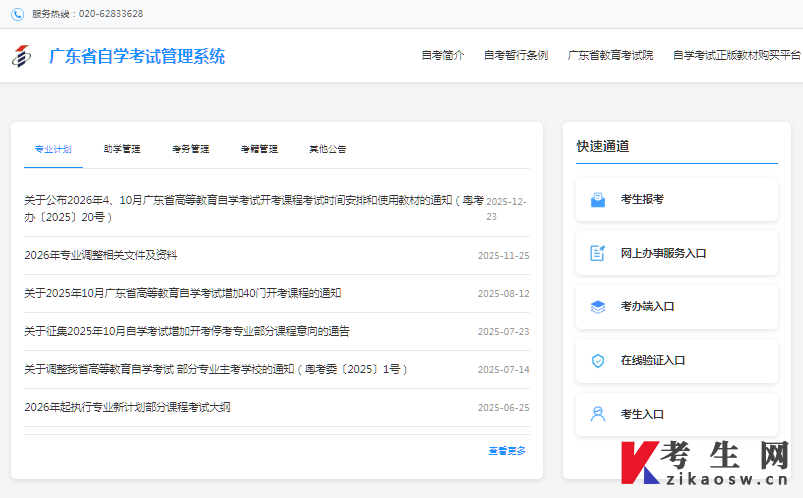Image resolution: width=803 pixels, height=498 pixels.
Task: Click the 考办端入口 stacked layers icon
Action: point(598,306)
